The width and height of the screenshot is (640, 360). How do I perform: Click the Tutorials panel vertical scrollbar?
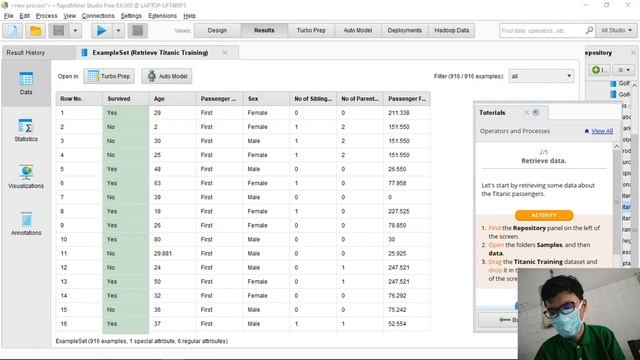[x=616, y=202]
